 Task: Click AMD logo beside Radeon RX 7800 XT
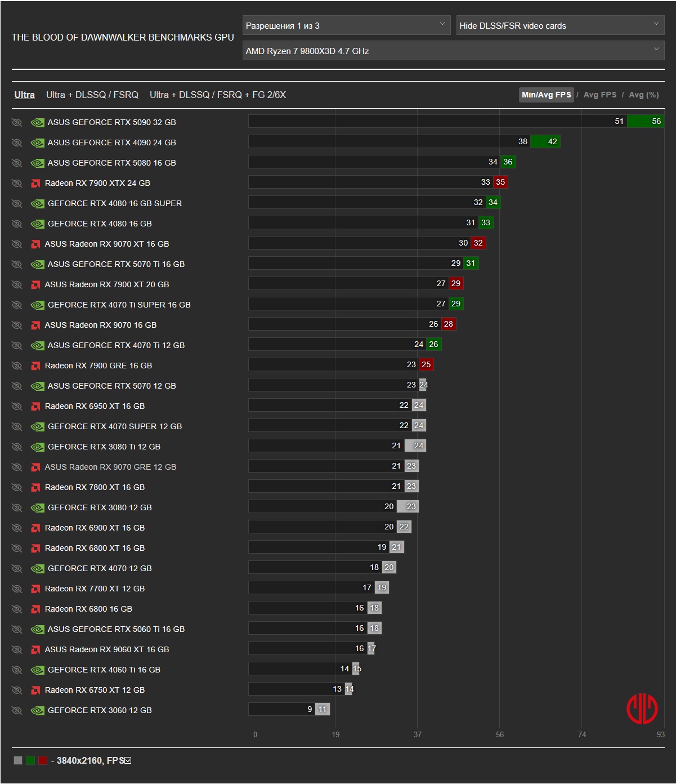pos(35,487)
